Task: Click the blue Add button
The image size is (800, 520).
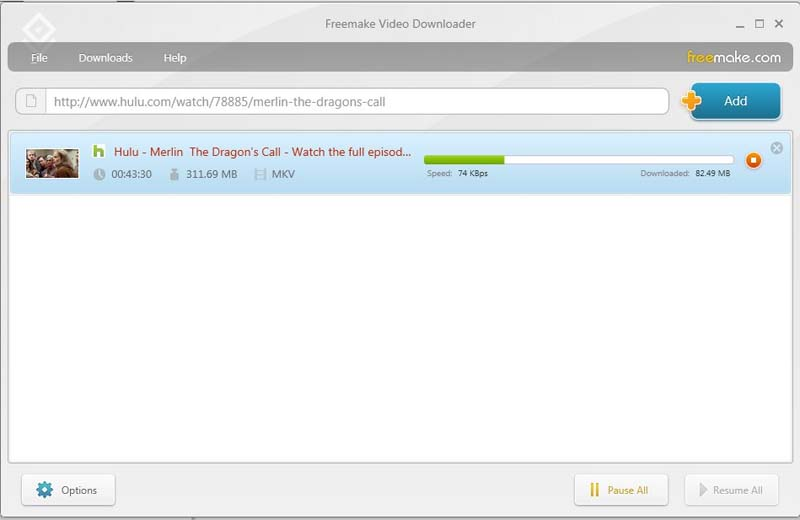Action: 735,101
